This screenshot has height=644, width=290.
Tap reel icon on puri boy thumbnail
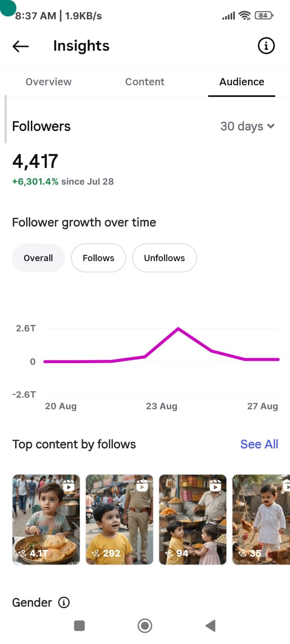click(69, 486)
